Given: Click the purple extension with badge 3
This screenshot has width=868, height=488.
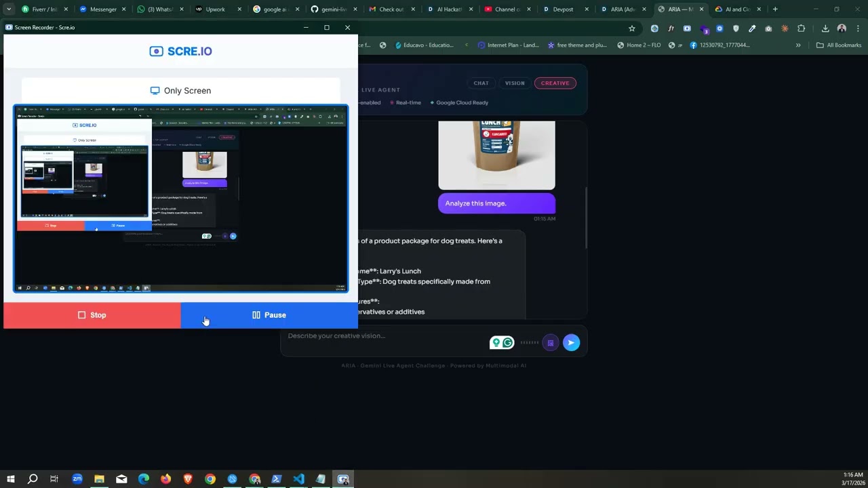Looking at the screenshot, I should coord(704,29).
